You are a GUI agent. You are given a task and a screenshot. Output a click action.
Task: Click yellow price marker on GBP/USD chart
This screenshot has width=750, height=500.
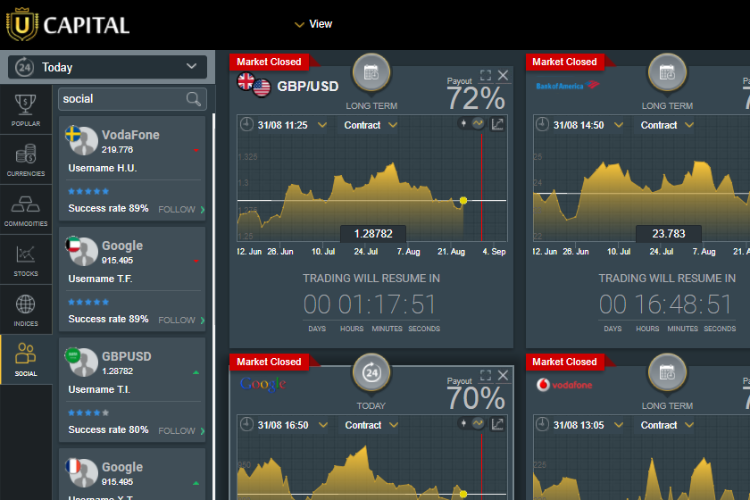[x=463, y=200]
